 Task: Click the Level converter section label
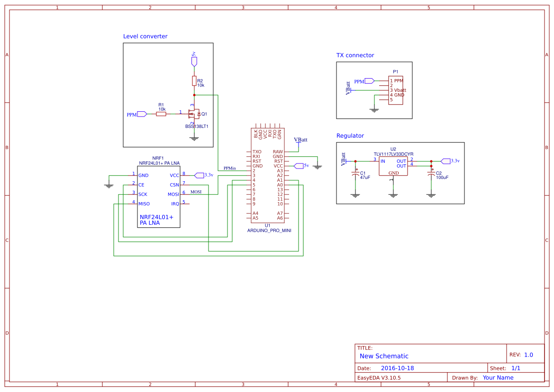pyautogui.click(x=145, y=36)
